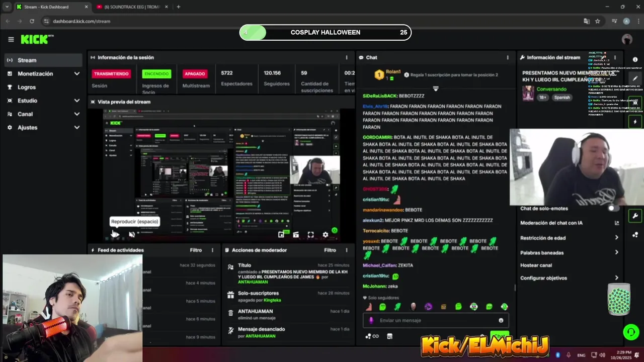Viewport: 644px width, 362px height.
Task: Open the user avatar menu top right
Action: pos(627,39)
